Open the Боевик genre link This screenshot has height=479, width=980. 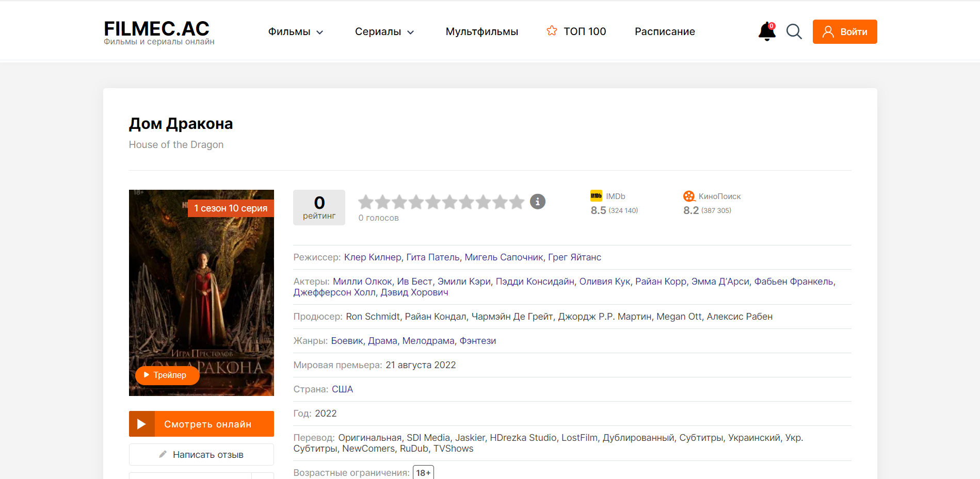pyautogui.click(x=347, y=341)
